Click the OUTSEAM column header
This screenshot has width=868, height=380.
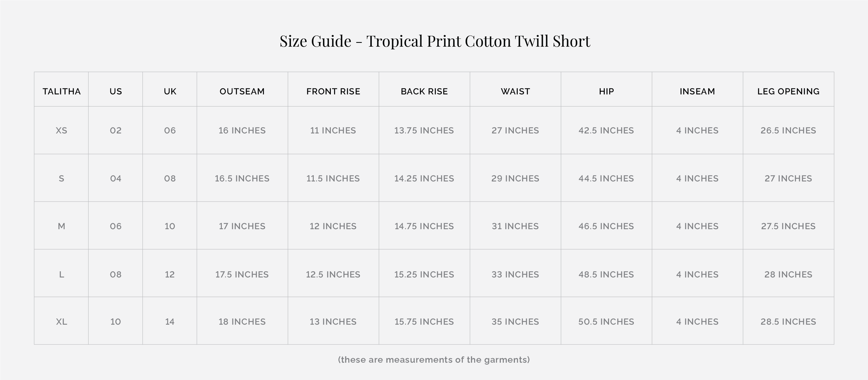pyautogui.click(x=242, y=91)
